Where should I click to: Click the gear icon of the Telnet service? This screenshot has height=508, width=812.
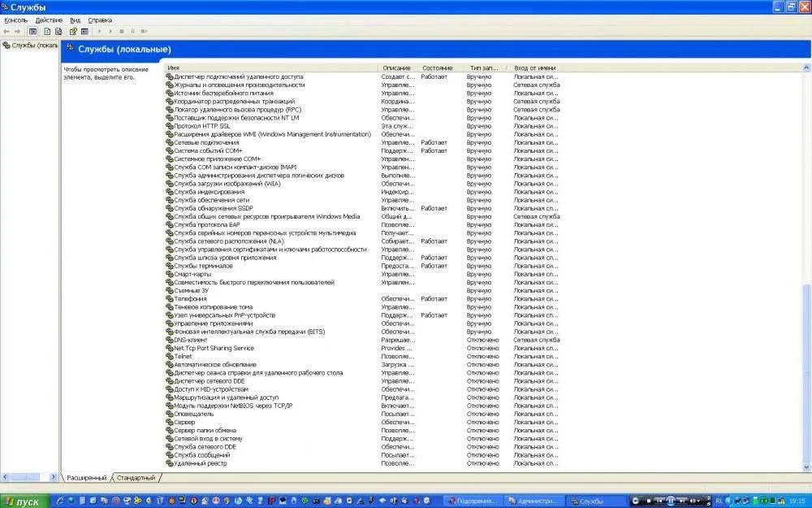coord(170,357)
